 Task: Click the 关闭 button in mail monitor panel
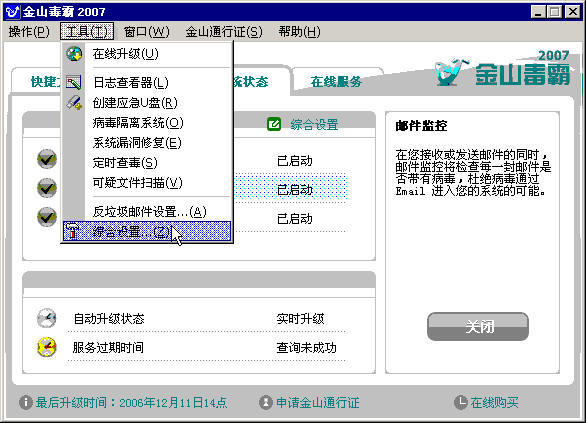478,327
